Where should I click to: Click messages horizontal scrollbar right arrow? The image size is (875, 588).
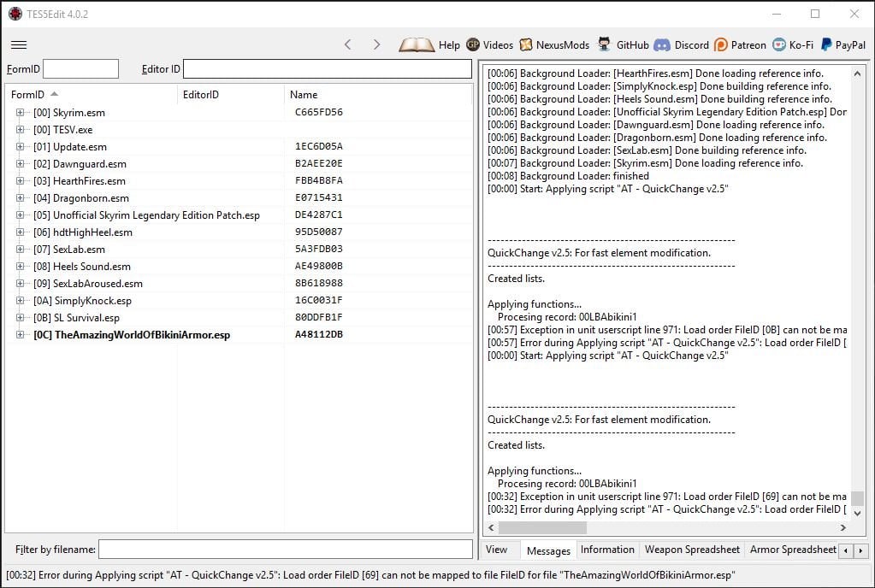pyautogui.click(x=843, y=527)
